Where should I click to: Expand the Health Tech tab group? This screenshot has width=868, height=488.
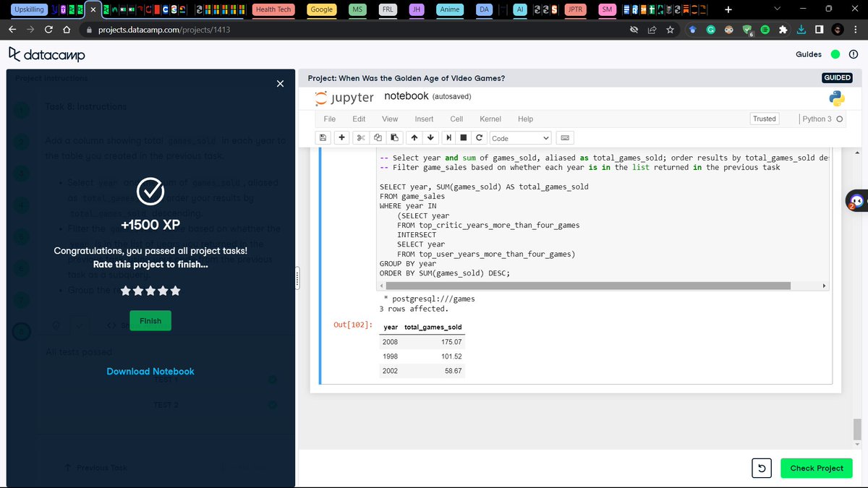[274, 9]
